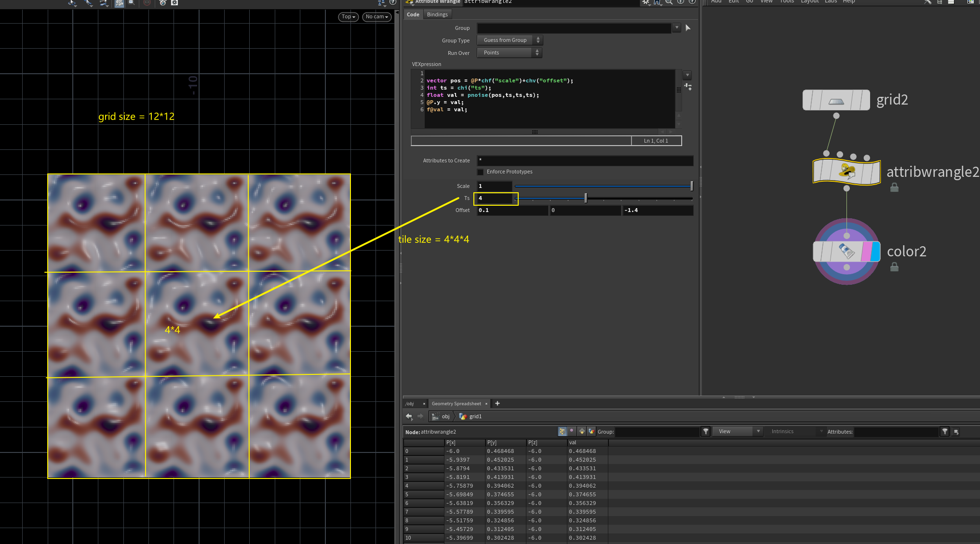The height and width of the screenshot is (544, 980).
Task: Click the back navigation arrow in the spreadsheet
Action: pos(409,416)
